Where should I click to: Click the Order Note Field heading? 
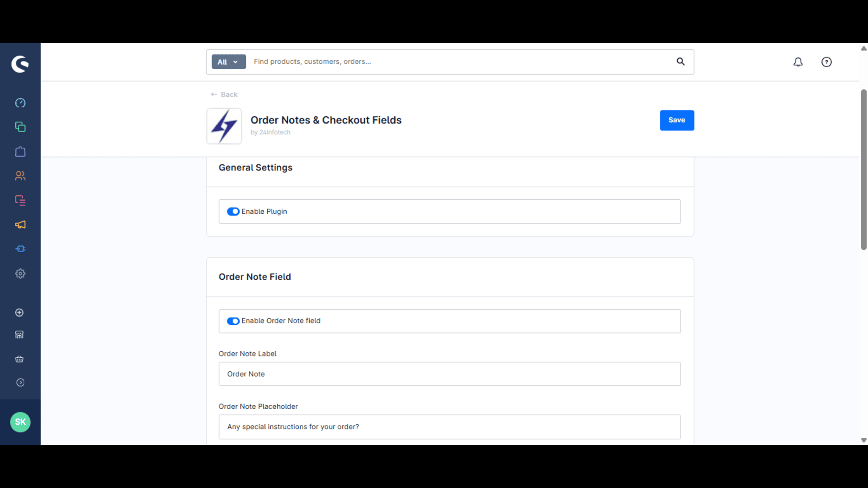(255, 277)
